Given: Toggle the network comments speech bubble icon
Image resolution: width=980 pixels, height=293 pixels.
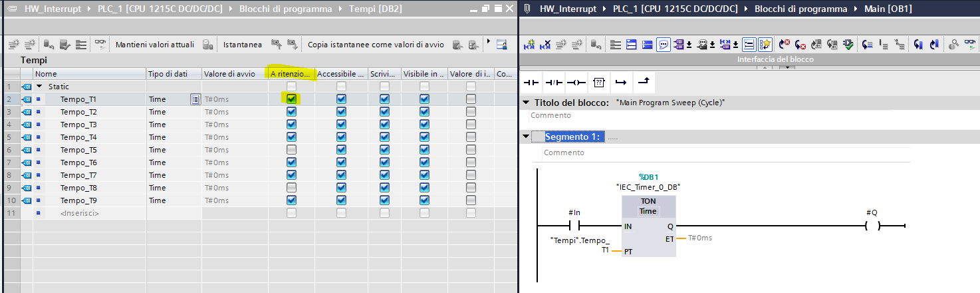Looking at the screenshot, I should tap(663, 45).
